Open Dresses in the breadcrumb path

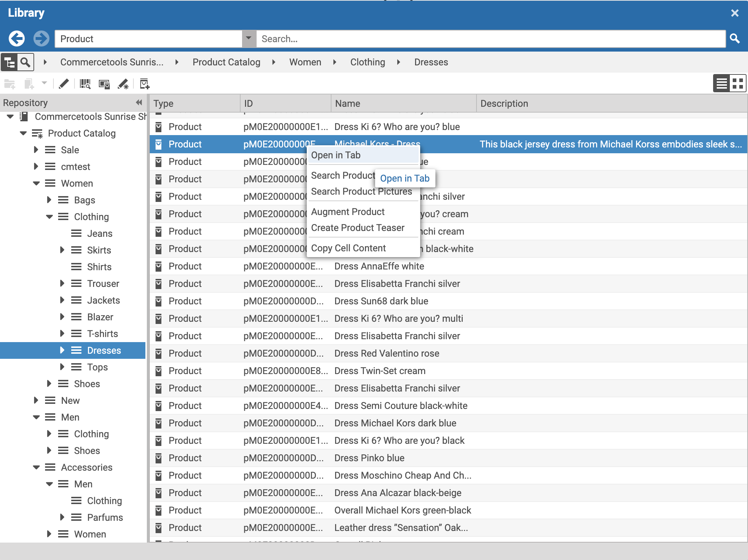[x=431, y=62]
